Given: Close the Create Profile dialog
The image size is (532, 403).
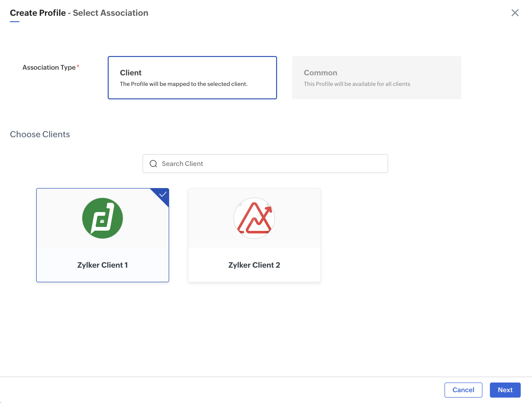Looking at the screenshot, I should tap(515, 13).
